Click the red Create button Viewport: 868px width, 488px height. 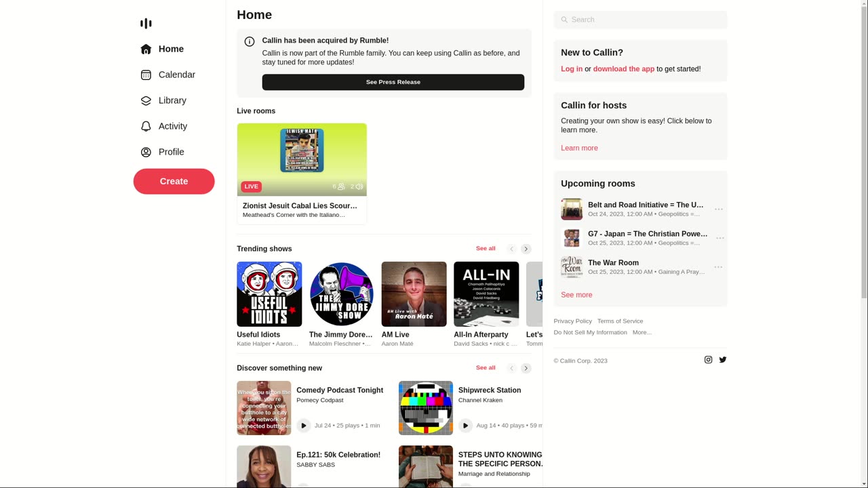click(174, 181)
